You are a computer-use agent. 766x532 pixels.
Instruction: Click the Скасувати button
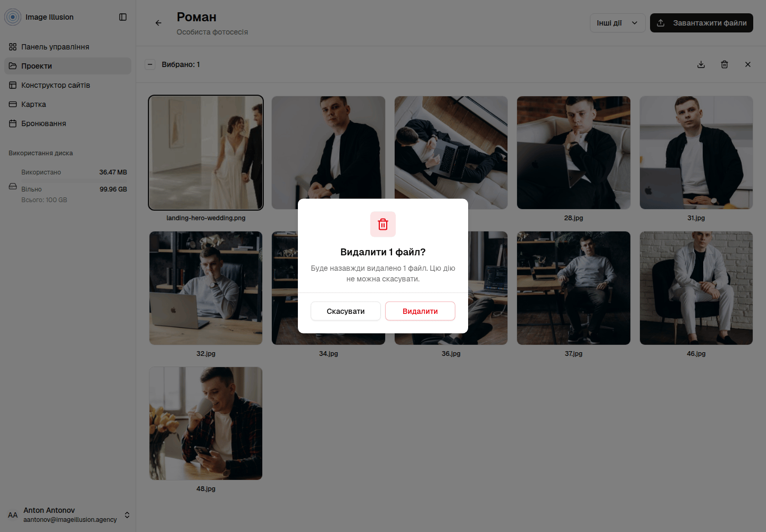(x=346, y=311)
